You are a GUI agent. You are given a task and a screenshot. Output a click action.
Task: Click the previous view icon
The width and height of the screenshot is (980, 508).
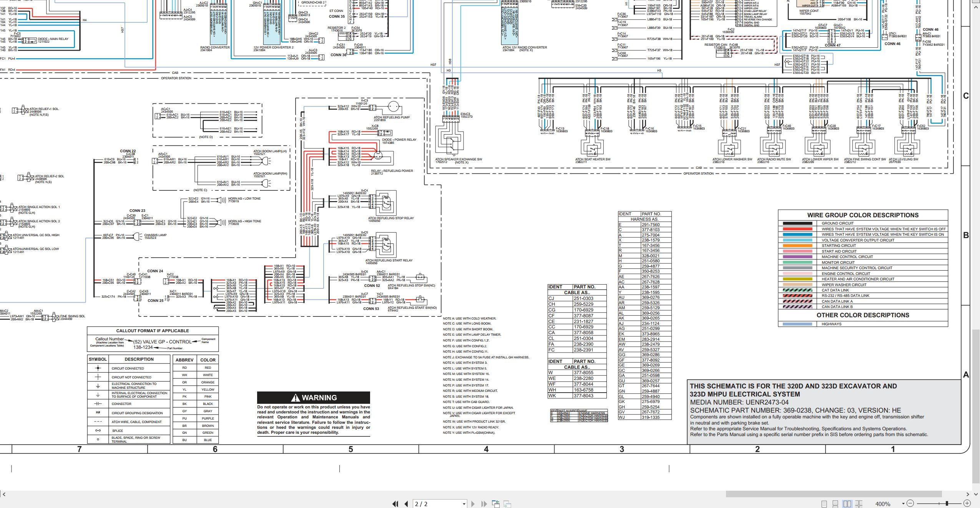(x=496, y=504)
